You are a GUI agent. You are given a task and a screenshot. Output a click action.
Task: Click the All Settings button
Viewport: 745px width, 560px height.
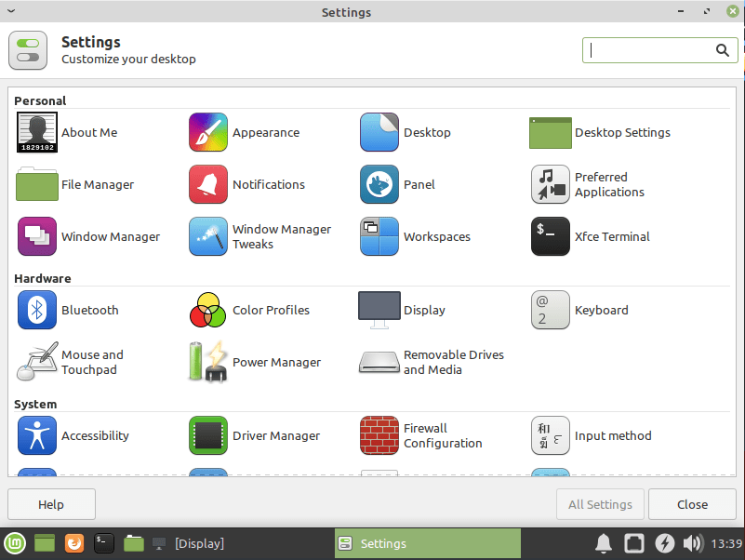pyautogui.click(x=600, y=504)
